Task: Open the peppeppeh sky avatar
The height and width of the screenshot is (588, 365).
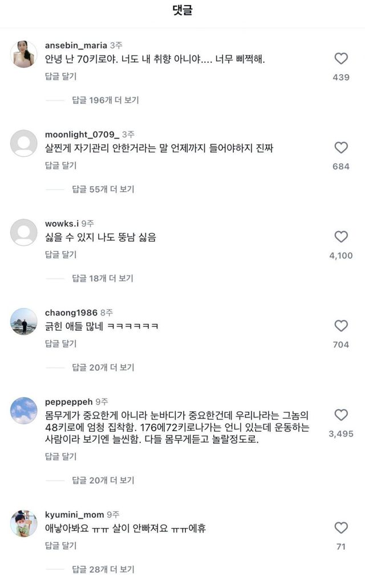Action: 24,411
